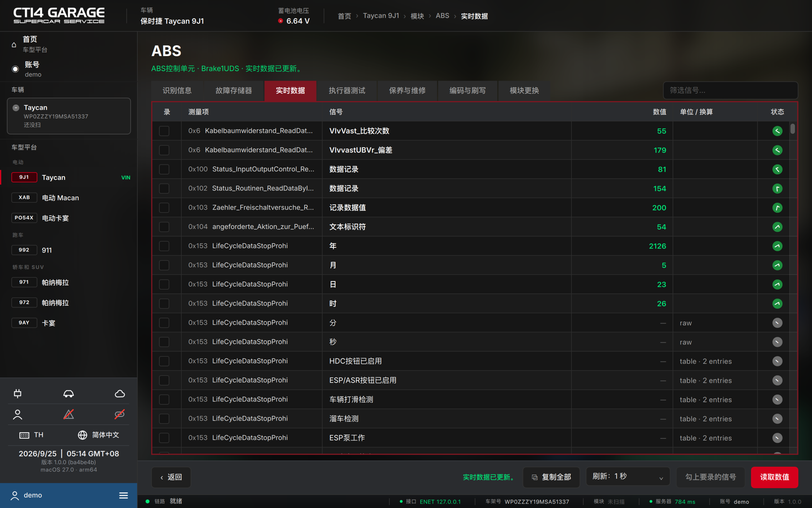Click the table's vertical scrollbar thumb
This screenshot has width=812, height=508.
pyautogui.click(x=793, y=129)
